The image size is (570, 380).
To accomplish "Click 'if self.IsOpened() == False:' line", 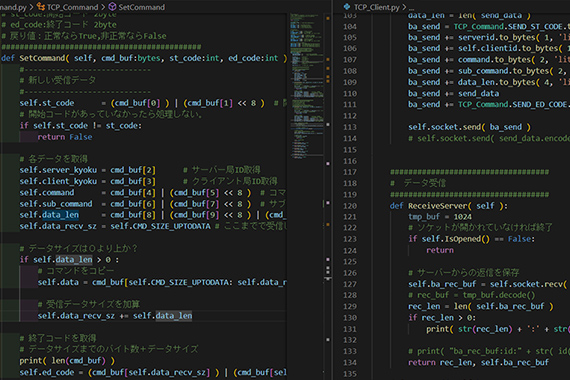I will pos(471,239).
